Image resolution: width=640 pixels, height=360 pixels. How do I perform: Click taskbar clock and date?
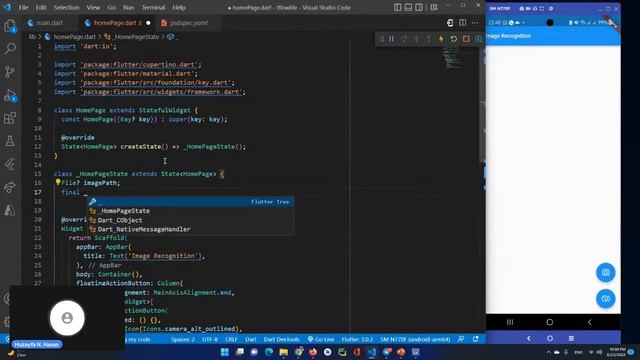click(x=617, y=352)
